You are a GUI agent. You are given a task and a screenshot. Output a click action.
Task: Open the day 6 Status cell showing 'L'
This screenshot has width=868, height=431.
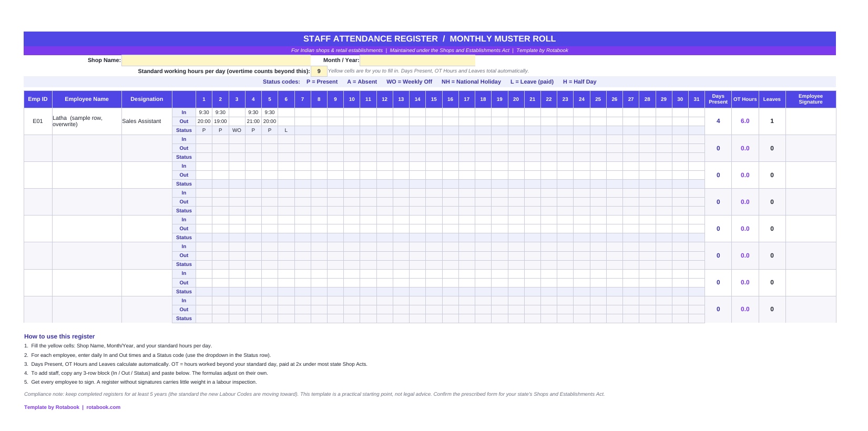pos(286,130)
